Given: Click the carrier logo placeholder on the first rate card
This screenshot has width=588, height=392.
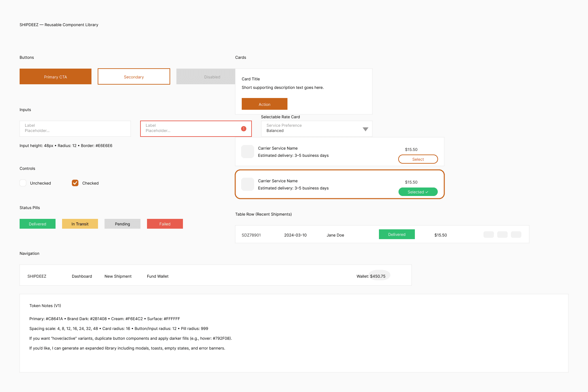Looking at the screenshot, I should 248,151.
